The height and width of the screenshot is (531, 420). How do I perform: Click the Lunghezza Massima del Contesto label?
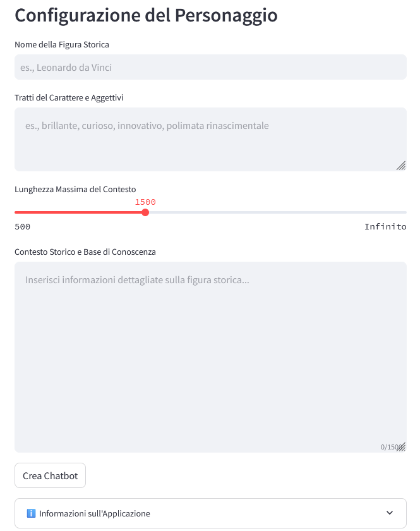(x=75, y=189)
